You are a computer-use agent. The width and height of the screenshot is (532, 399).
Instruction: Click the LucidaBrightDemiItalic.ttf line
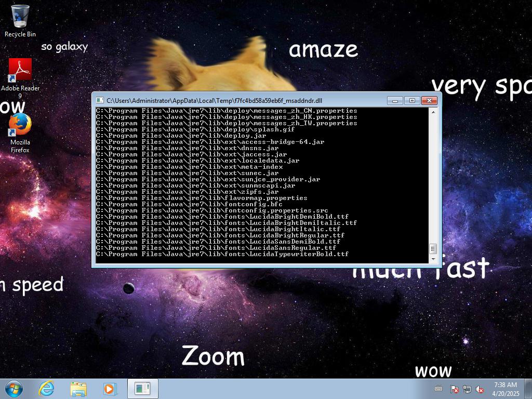(x=227, y=222)
